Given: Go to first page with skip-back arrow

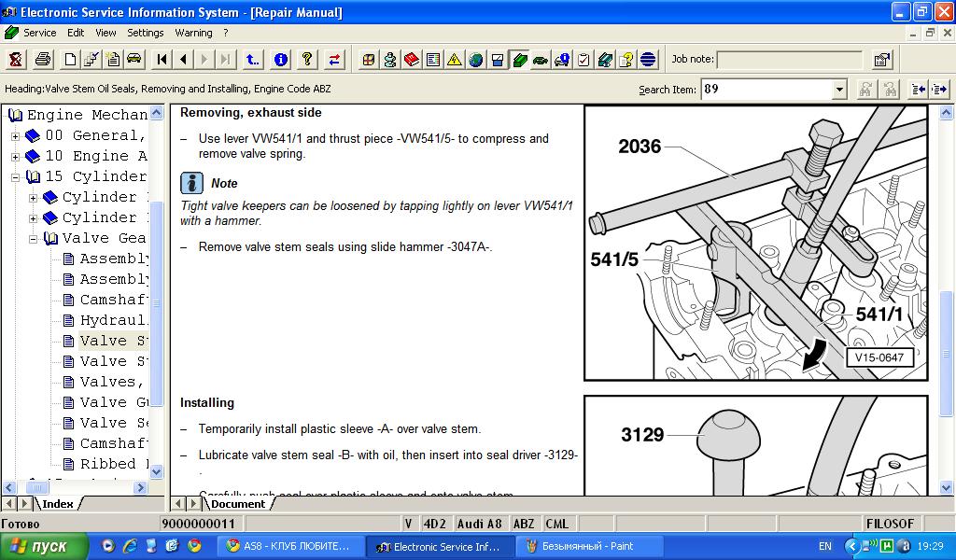Looking at the screenshot, I should [162, 60].
